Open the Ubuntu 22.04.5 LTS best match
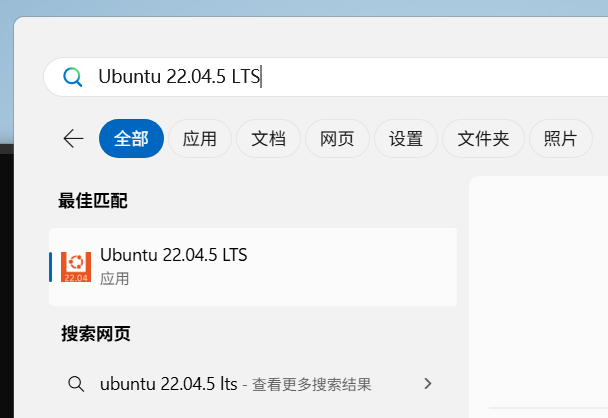 [x=173, y=256]
